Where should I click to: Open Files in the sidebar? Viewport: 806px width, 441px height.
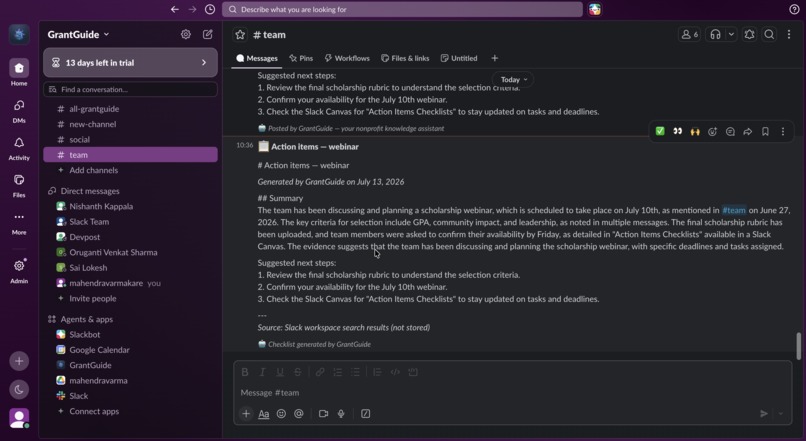point(19,186)
